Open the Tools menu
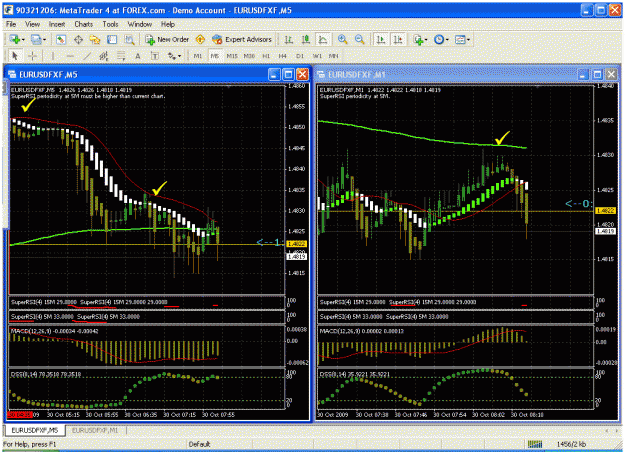 pos(110,24)
